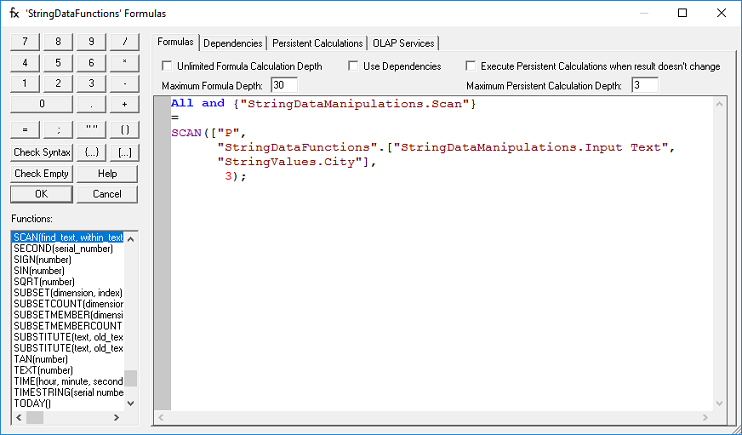The width and height of the screenshot is (742, 435).
Task: Select TODAY() function
Action: point(68,404)
